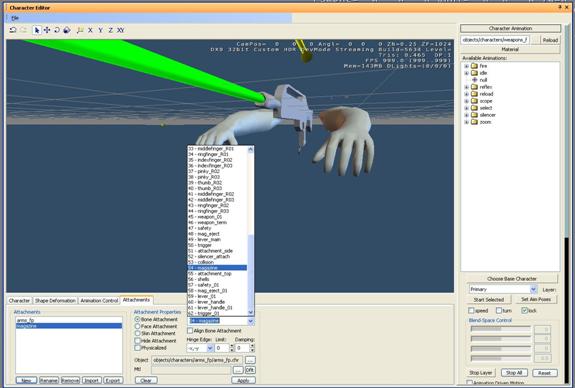Expand the reload animations folder
Image resolution: width=575 pixels, height=388 pixels.
click(x=466, y=94)
